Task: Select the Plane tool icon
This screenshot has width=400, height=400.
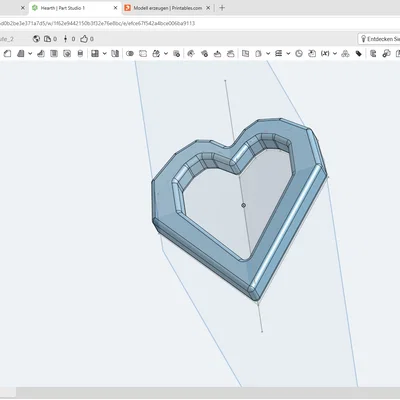Action: tap(245, 53)
